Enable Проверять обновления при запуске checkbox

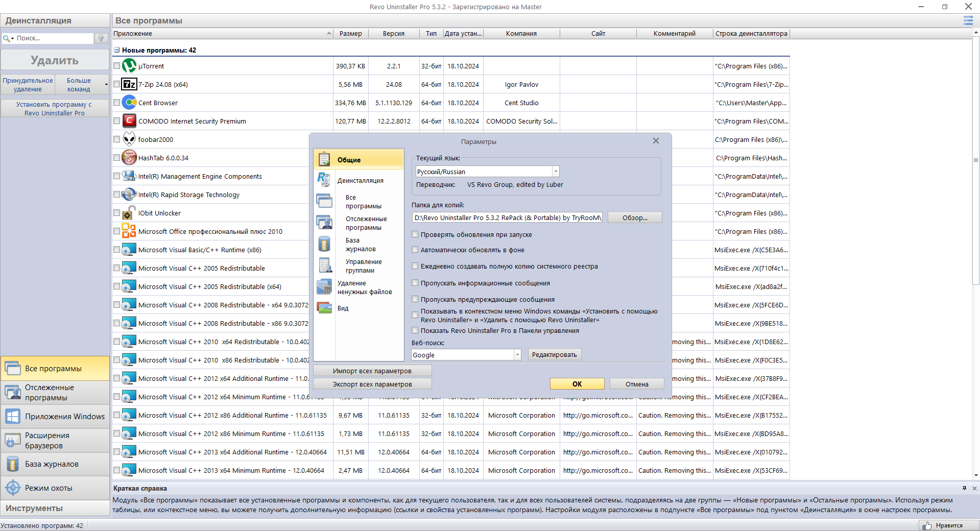[415, 234]
